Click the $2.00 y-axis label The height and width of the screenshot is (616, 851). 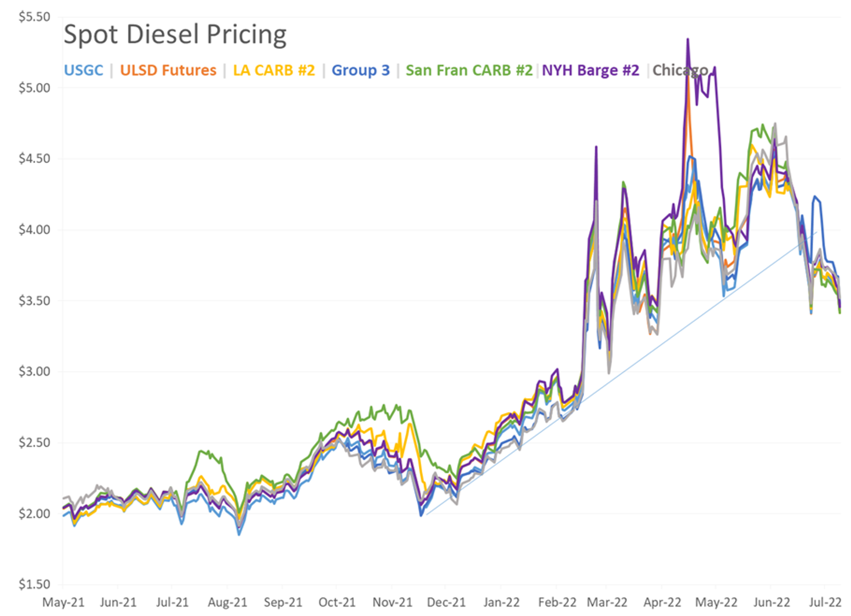click(35, 513)
